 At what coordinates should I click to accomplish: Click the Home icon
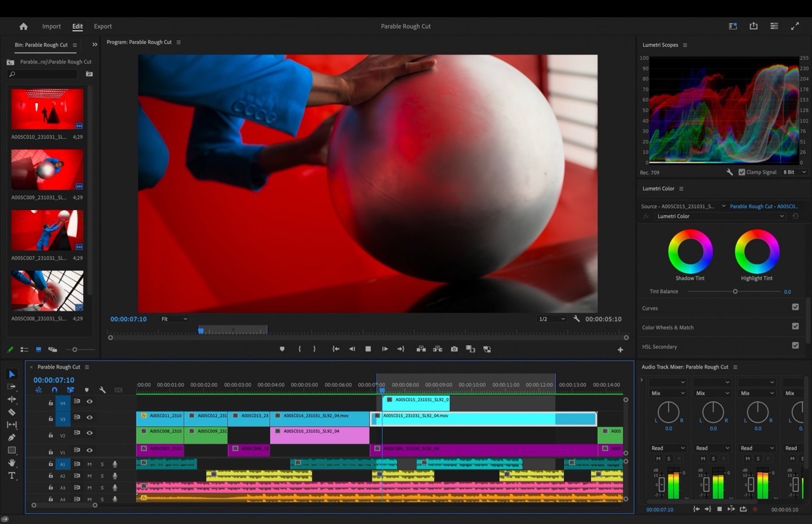23,27
